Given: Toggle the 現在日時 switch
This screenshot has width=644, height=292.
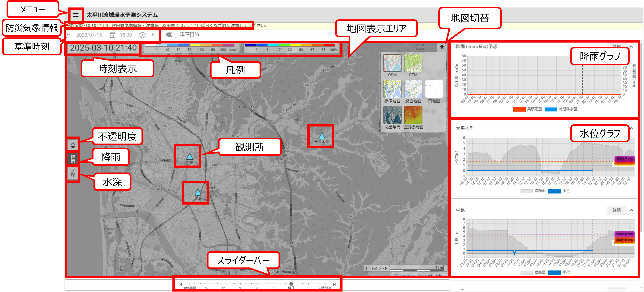Looking at the screenshot, I should (171, 35).
